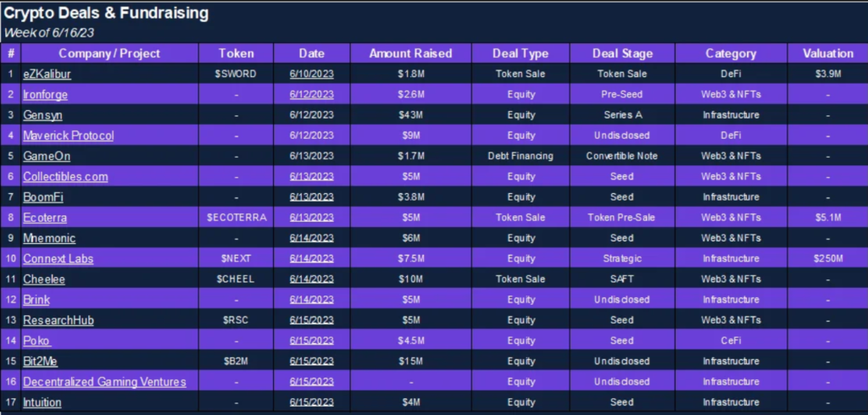
Task: Select the Amount Raised column header
Action: pos(411,53)
